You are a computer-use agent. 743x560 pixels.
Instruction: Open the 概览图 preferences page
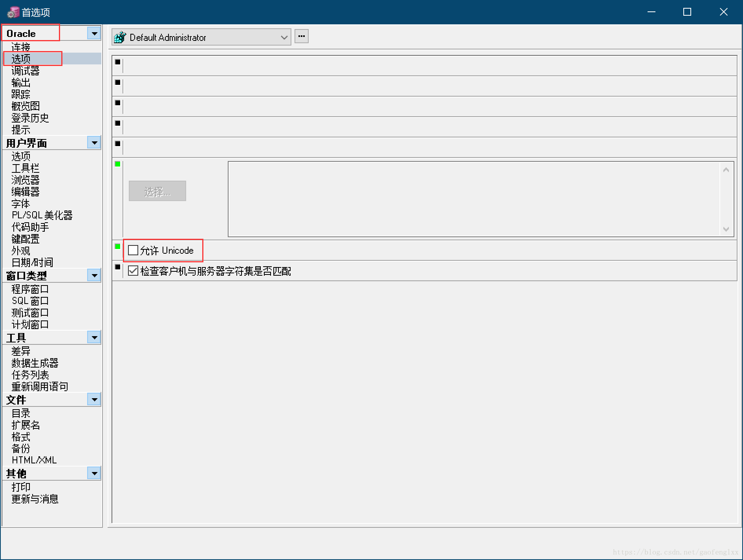coord(26,106)
